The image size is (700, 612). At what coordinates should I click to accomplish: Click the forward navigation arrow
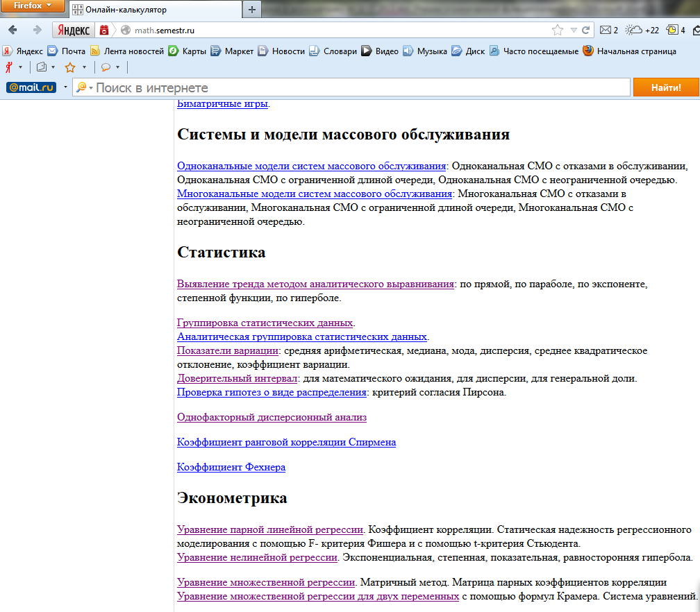(37, 30)
